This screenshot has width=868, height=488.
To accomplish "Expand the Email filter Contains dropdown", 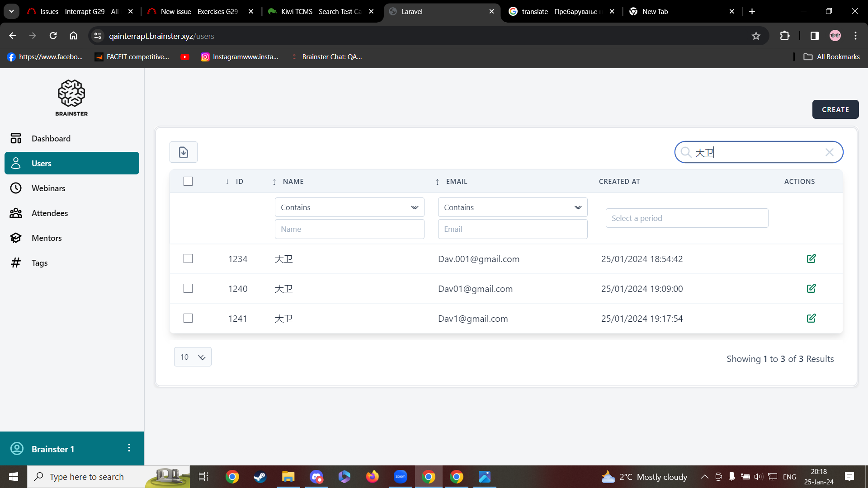I will click(512, 207).
